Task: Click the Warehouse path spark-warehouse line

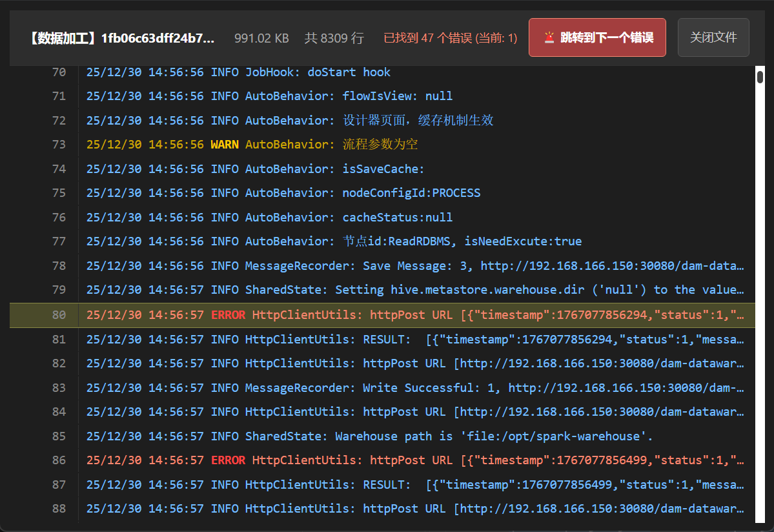Action: (x=369, y=436)
